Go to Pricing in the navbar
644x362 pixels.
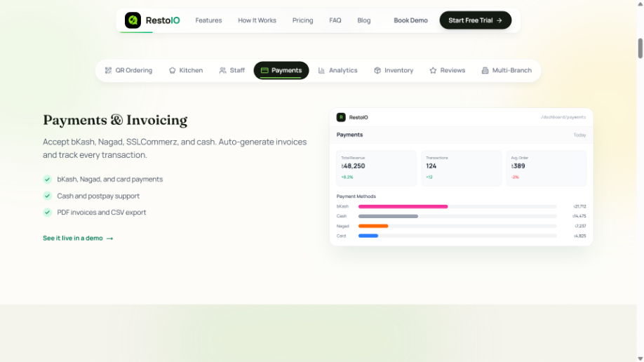(x=302, y=20)
